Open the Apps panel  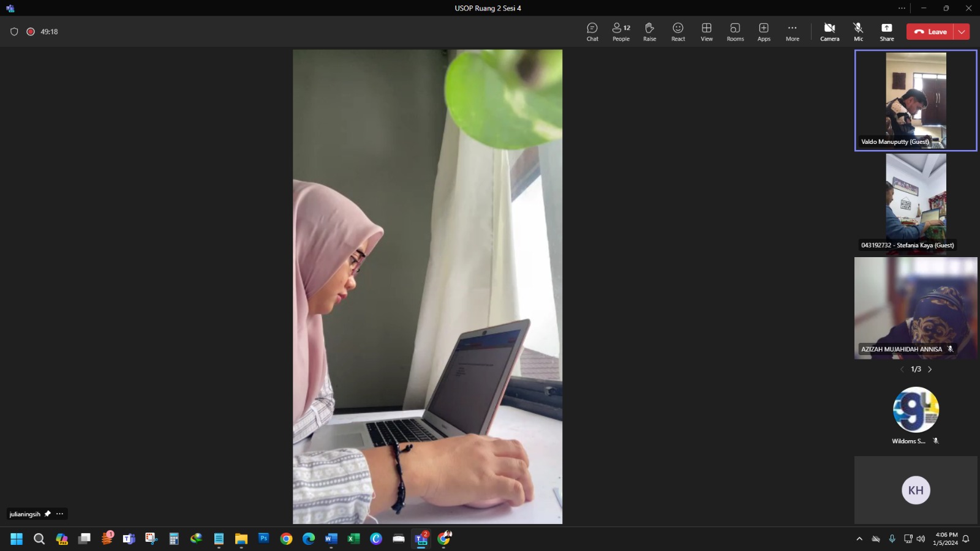coord(764,32)
